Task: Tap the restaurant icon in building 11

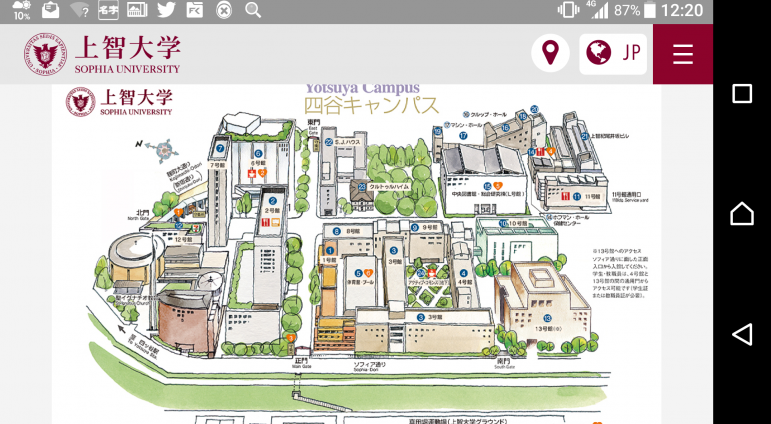Action: coord(566,196)
